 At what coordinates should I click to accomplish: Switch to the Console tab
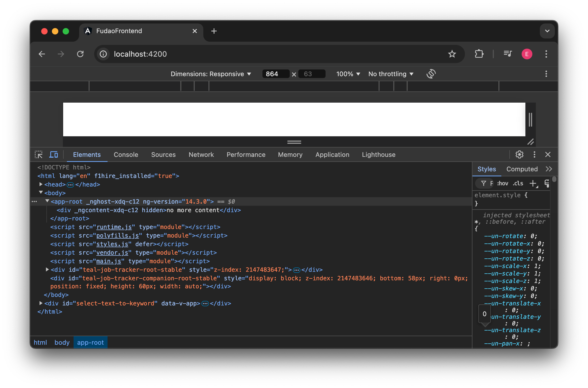pyautogui.click(x=126, y=155)
